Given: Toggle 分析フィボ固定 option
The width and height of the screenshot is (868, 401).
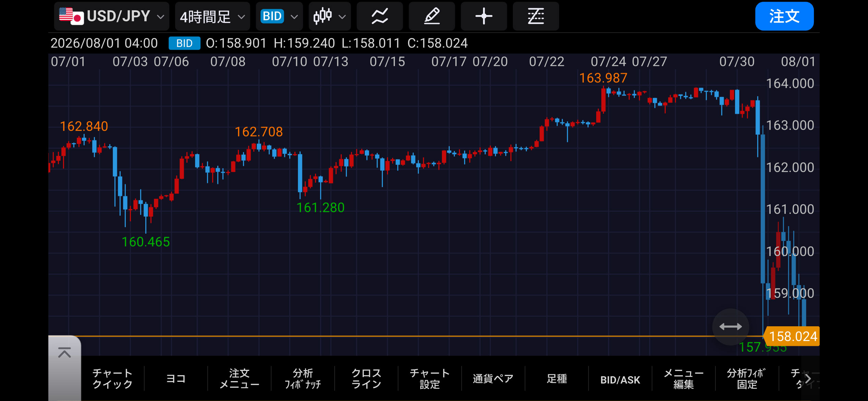Looking at the screenshot, I should click(x=747, y=378).
